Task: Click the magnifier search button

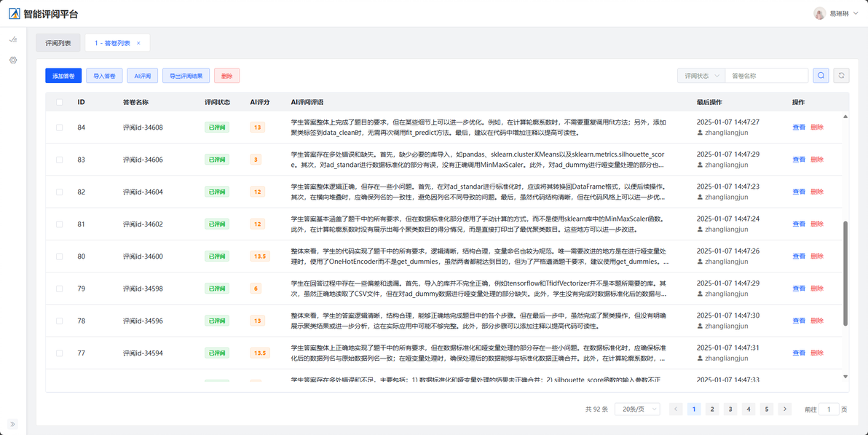Action: (x=821, y=76)
